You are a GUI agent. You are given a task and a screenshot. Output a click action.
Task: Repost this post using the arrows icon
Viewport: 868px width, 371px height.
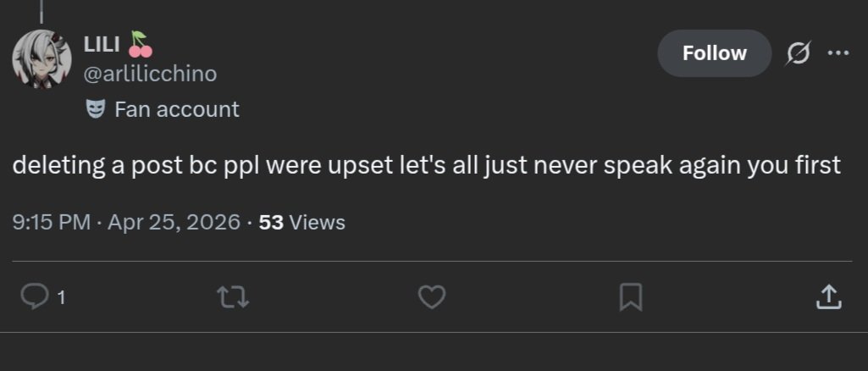coord(233,296)
